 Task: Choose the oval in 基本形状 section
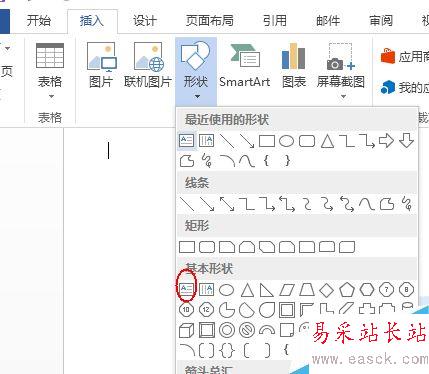pyautogui.click(x=227, y=290)
